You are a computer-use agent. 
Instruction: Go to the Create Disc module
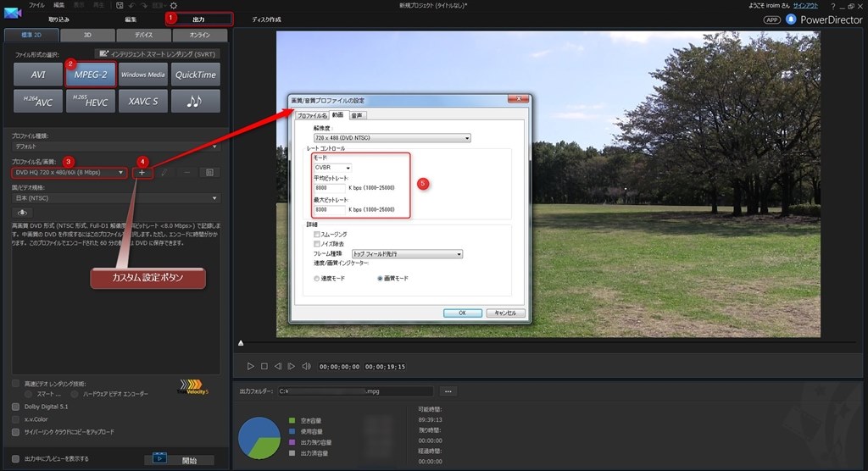(x=266, y=19)
